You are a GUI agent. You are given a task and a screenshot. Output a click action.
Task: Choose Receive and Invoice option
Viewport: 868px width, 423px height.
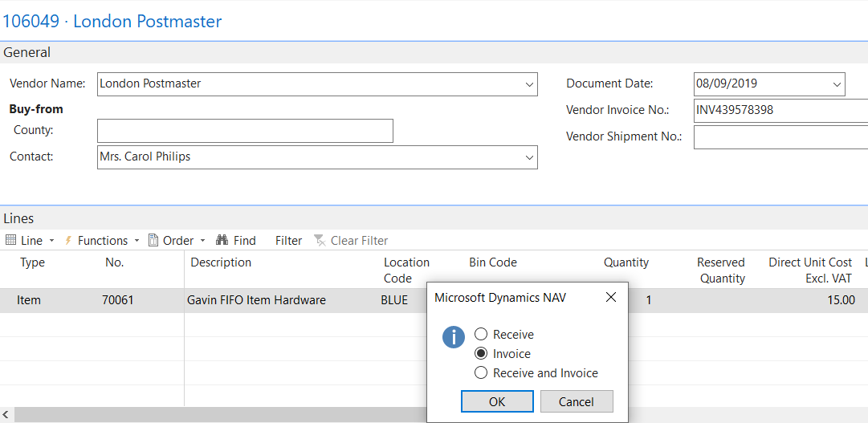481,372
